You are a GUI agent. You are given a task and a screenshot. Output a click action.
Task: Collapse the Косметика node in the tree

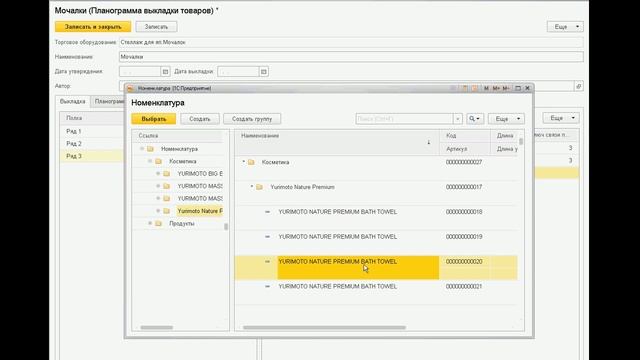click(x=150, y=161)
